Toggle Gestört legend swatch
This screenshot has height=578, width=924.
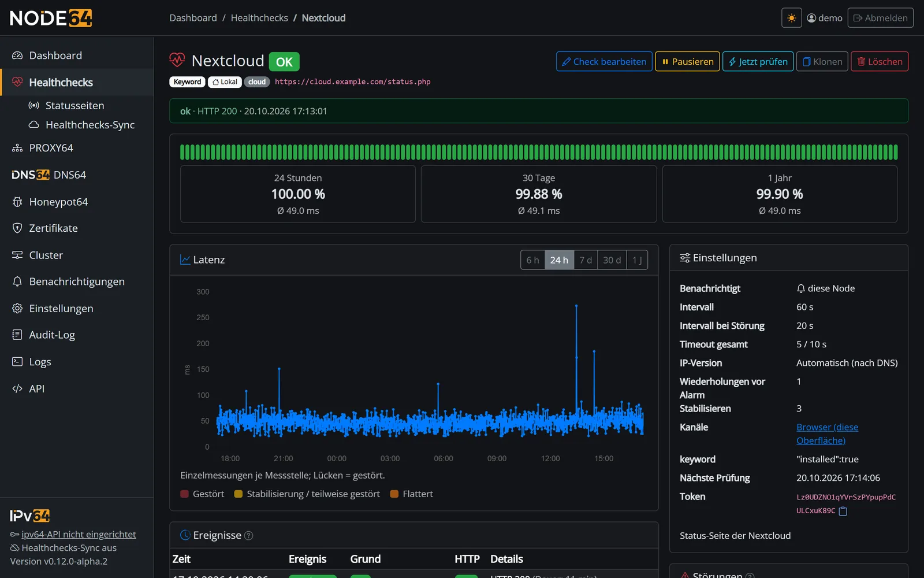pos(184,494)
